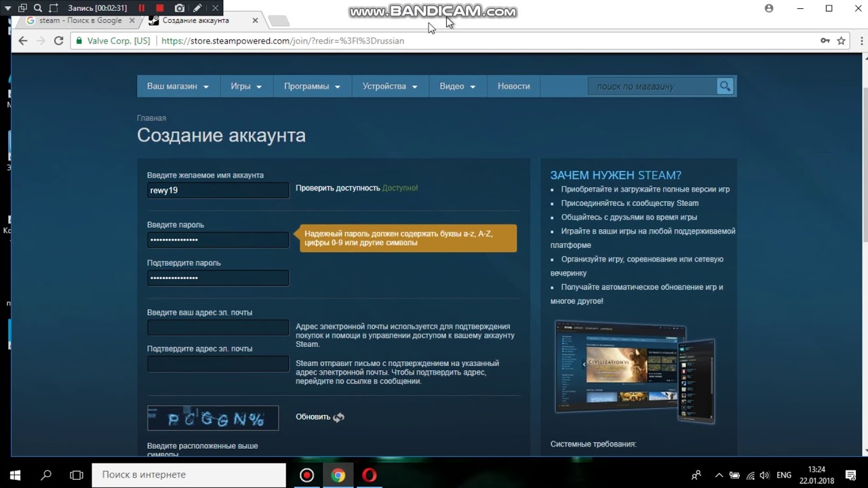Viewport: 868px width, 488px height.
Task: Refresh the captcha via 'Обновить'
Action: click(x=320, y=417)
